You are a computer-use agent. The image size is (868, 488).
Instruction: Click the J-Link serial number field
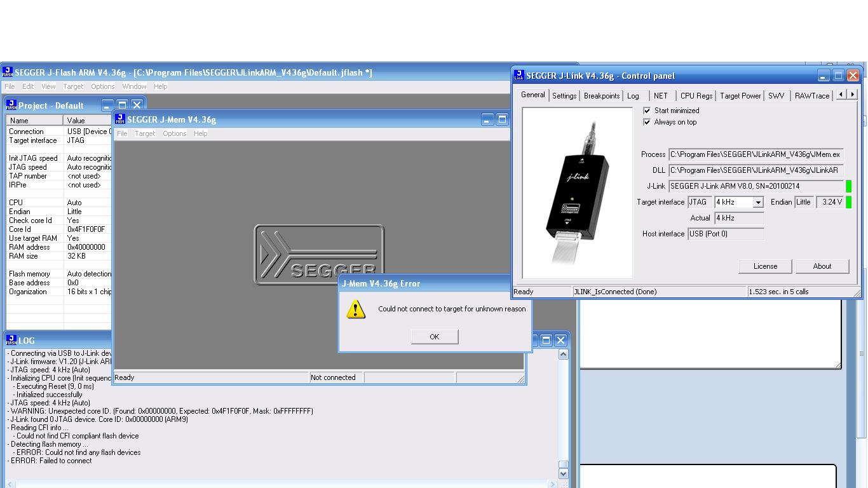point(756,186)
